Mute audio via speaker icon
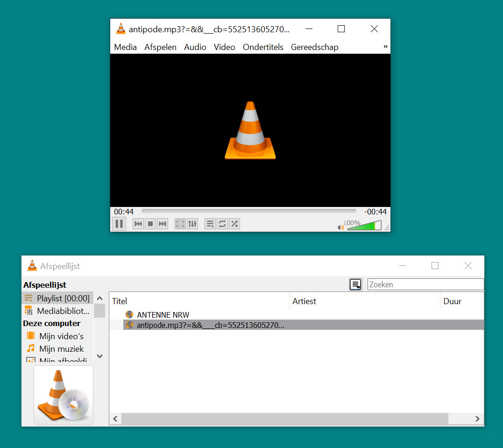 click(x=340, y=227)
